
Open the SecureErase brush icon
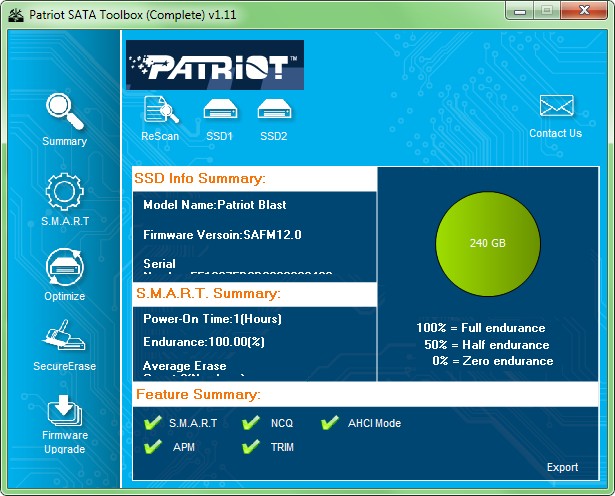coord(64,335)
